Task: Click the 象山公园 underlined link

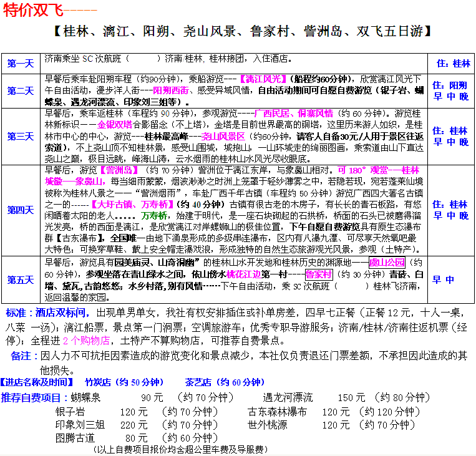Action: 387,263
